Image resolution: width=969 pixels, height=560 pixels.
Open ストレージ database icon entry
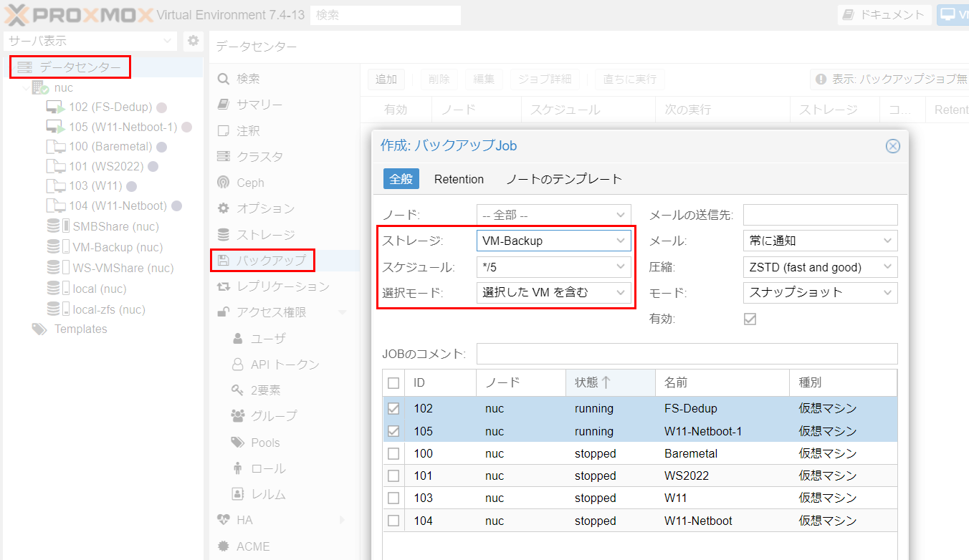(285, 235)
